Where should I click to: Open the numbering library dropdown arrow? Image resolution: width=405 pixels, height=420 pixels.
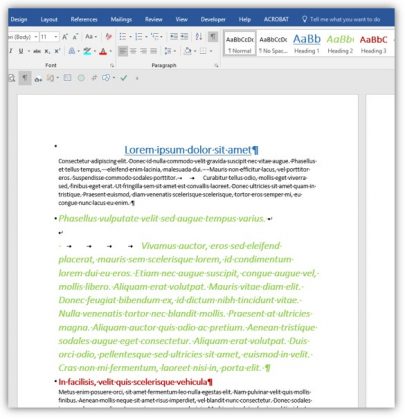[x=146, y=36]
